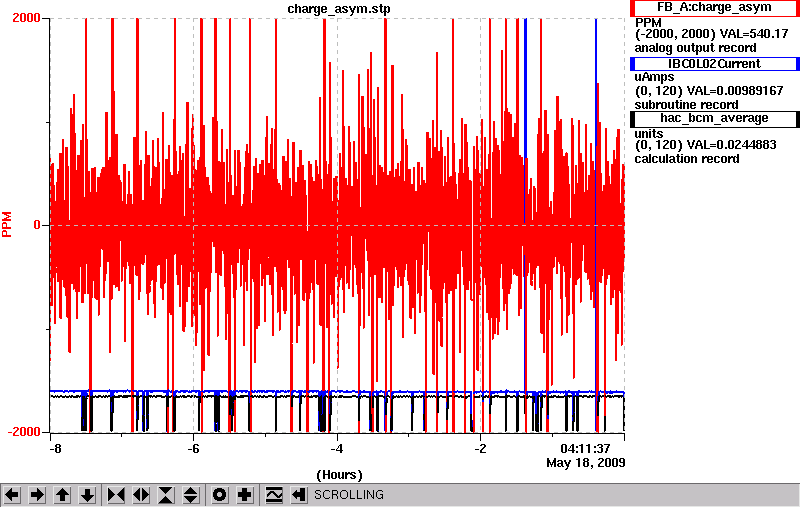Click the charge_asym.stp graph title

[x=339, y=9]
